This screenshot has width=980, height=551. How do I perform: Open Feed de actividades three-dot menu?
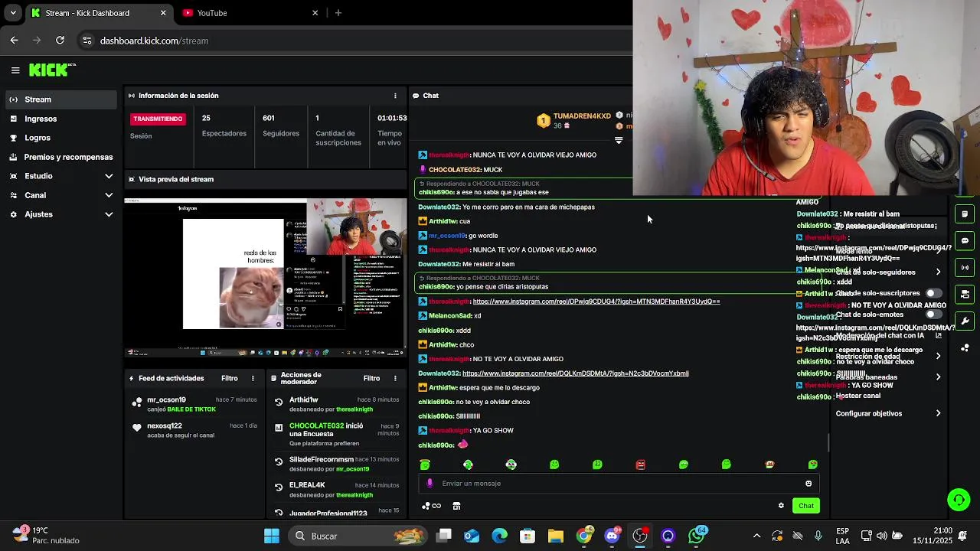click(253, 378)
